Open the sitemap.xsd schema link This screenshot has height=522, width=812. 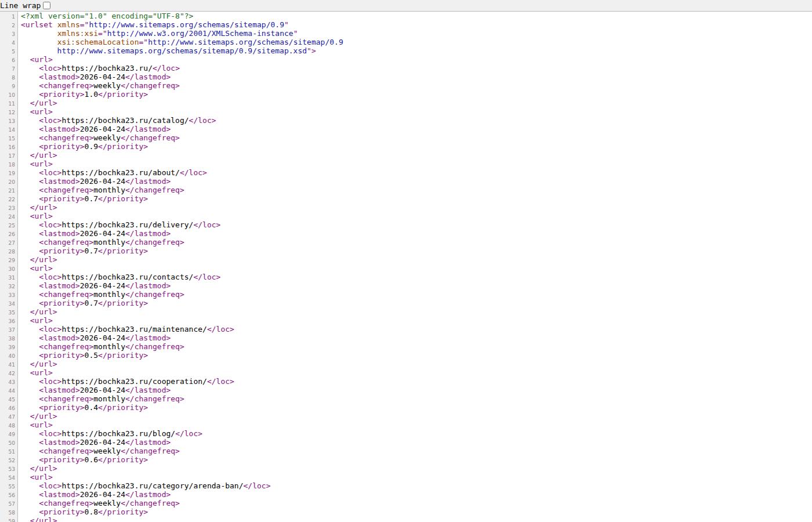182,51
